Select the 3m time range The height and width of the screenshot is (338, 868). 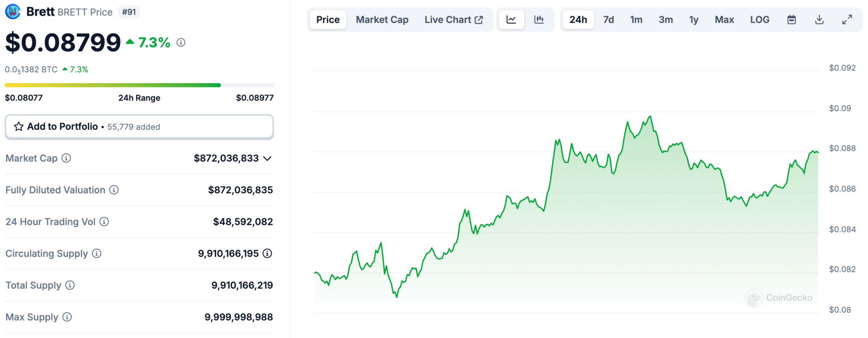pos(666,20)
